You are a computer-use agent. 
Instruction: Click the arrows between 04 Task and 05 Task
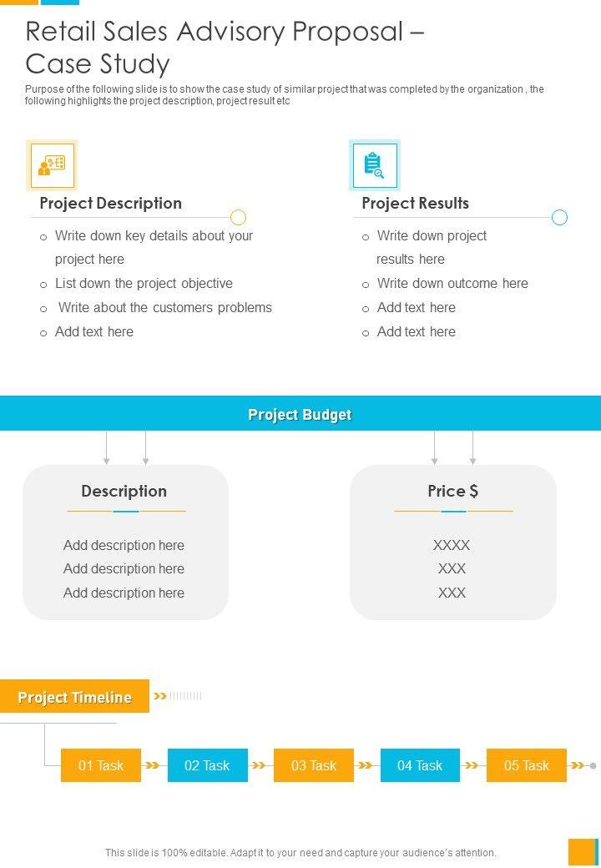472,765
